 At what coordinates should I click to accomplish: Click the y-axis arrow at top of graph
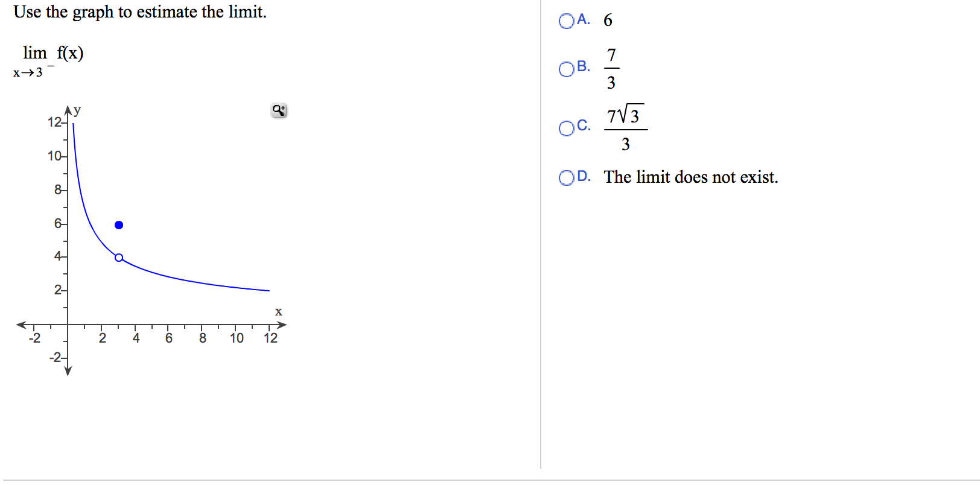[x=68, y=109]
